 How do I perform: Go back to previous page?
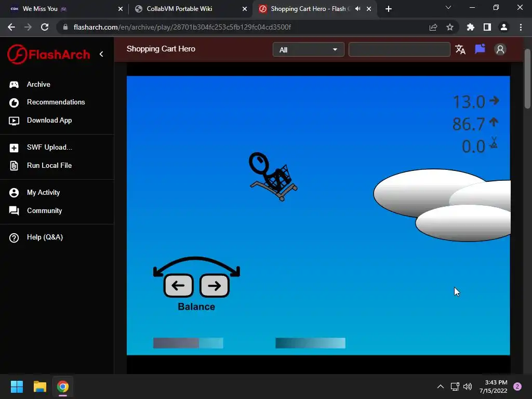(11, 27)
